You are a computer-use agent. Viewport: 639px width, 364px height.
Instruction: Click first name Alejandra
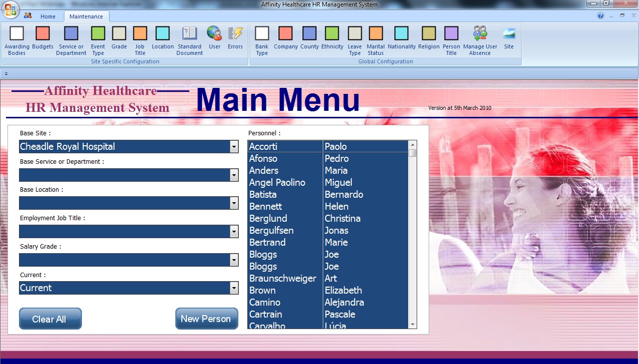pos(344,302)
